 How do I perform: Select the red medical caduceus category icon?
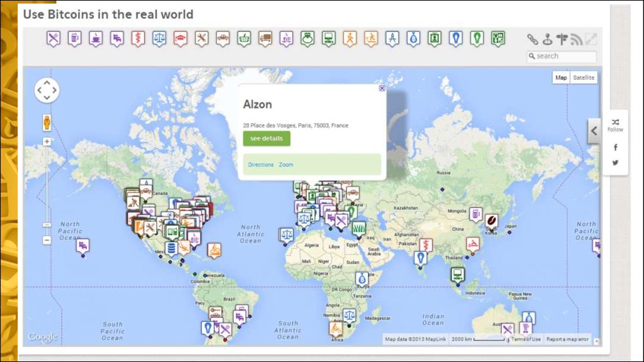tap(138, 38)
